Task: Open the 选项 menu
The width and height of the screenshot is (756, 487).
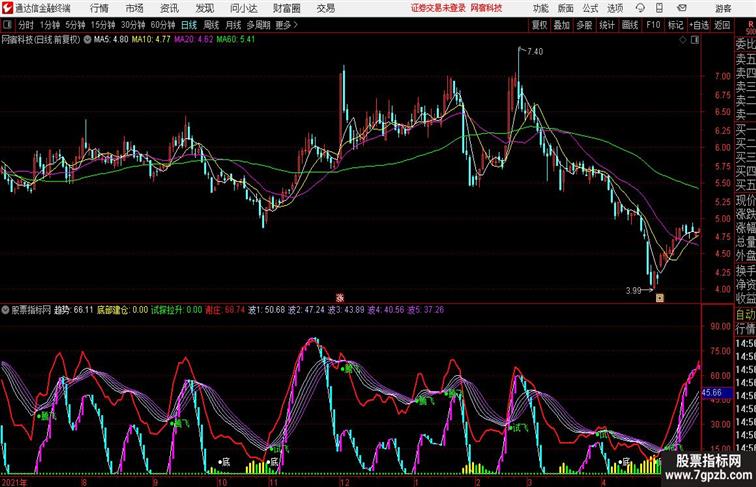Action: [x=615, y=8]
